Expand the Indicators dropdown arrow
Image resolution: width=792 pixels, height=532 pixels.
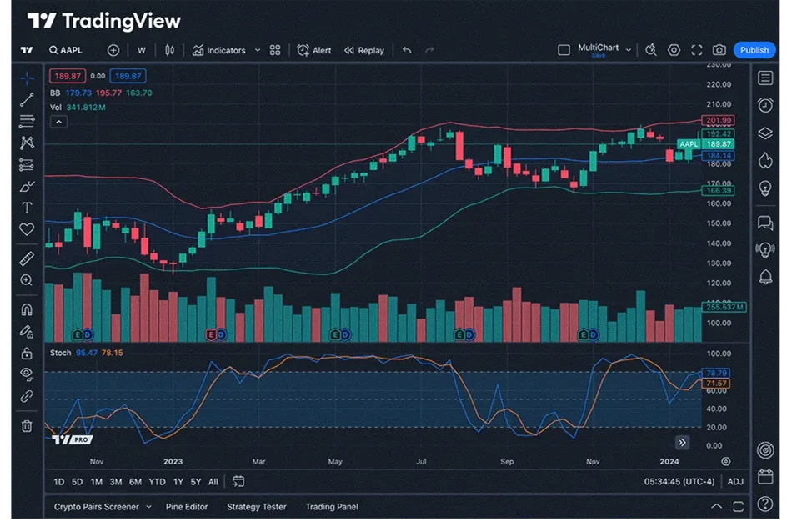tap(258, 50)
